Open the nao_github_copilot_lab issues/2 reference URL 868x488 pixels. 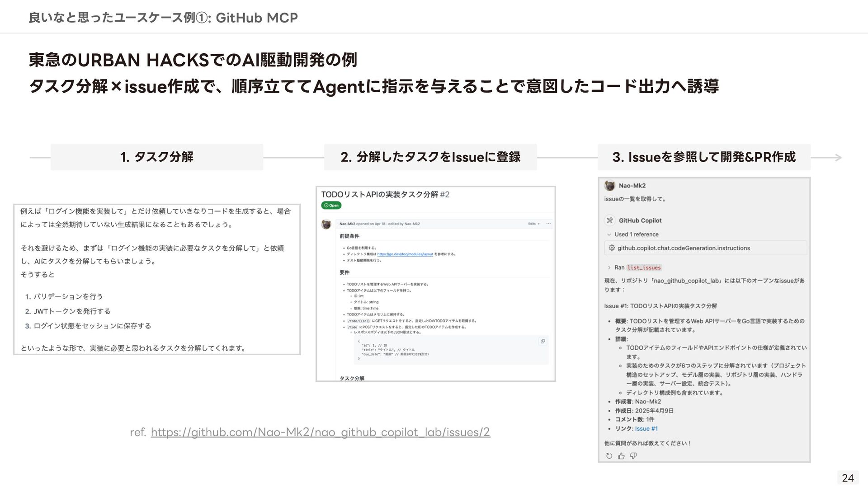coord(320,432)
